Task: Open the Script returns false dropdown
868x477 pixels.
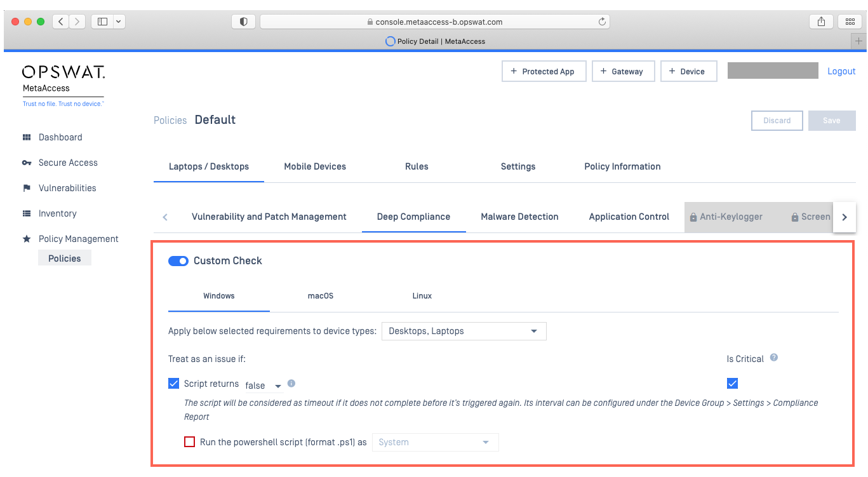Action: 264,386
